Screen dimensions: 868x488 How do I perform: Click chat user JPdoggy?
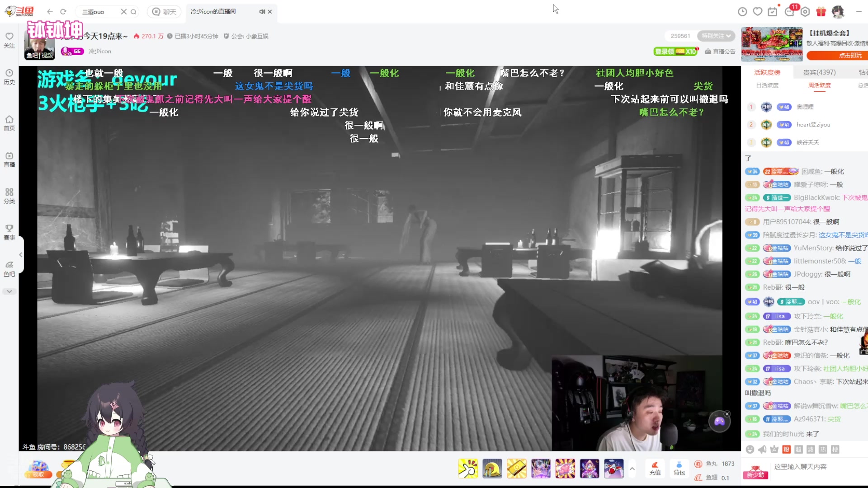point(807,274)
